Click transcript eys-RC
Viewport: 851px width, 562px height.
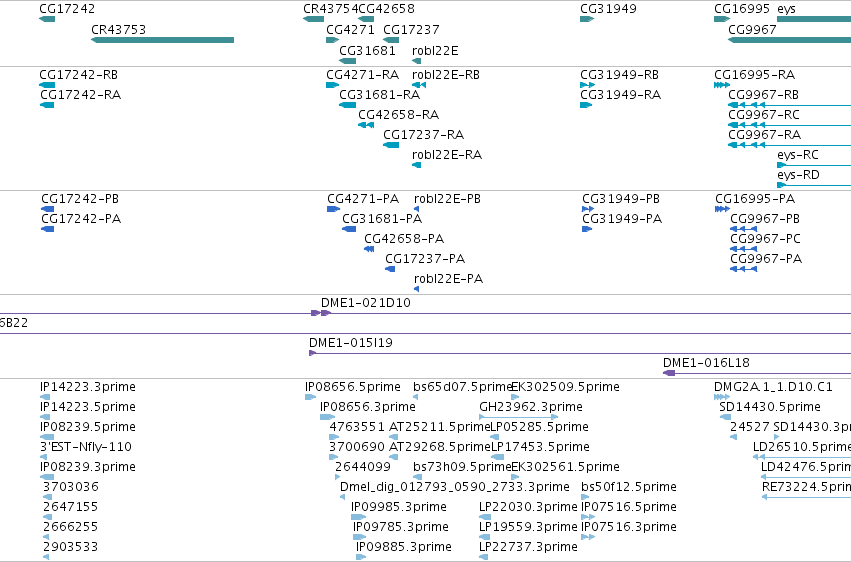pos(797,155)
